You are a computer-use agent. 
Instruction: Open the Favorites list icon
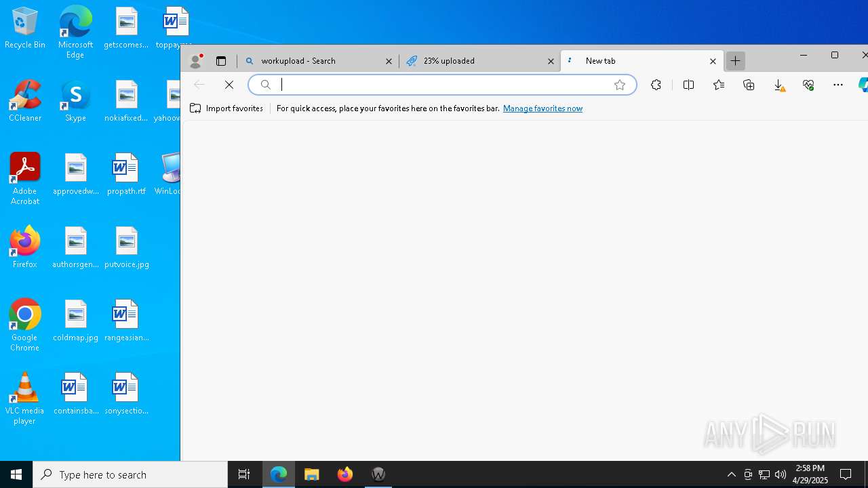click(719, 85)
